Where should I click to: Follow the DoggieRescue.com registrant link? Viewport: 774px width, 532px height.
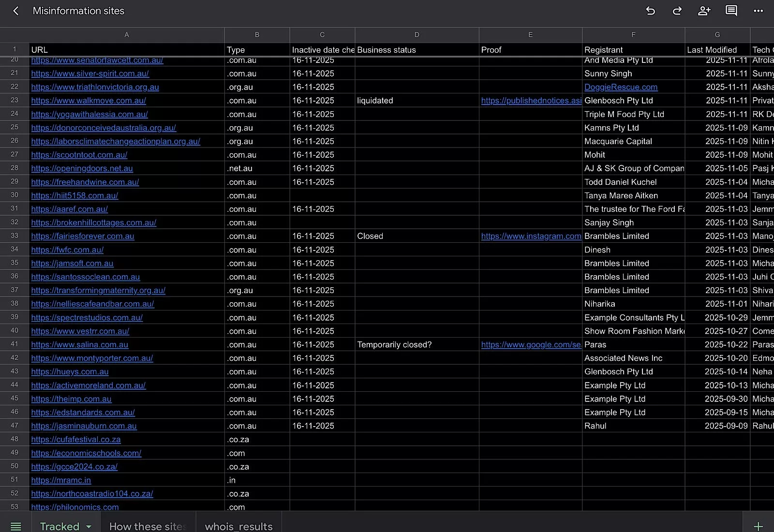pos(621,87)
